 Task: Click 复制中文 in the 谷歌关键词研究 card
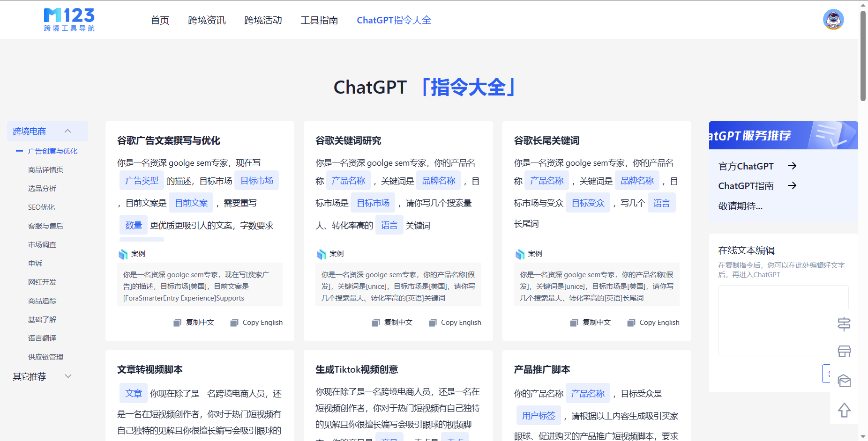tap(392, 323)
